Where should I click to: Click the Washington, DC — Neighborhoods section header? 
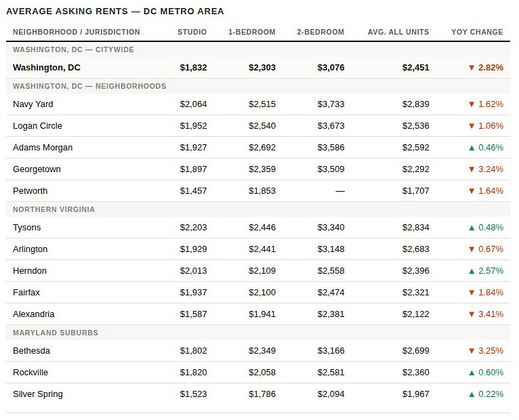tap(89, 86)
